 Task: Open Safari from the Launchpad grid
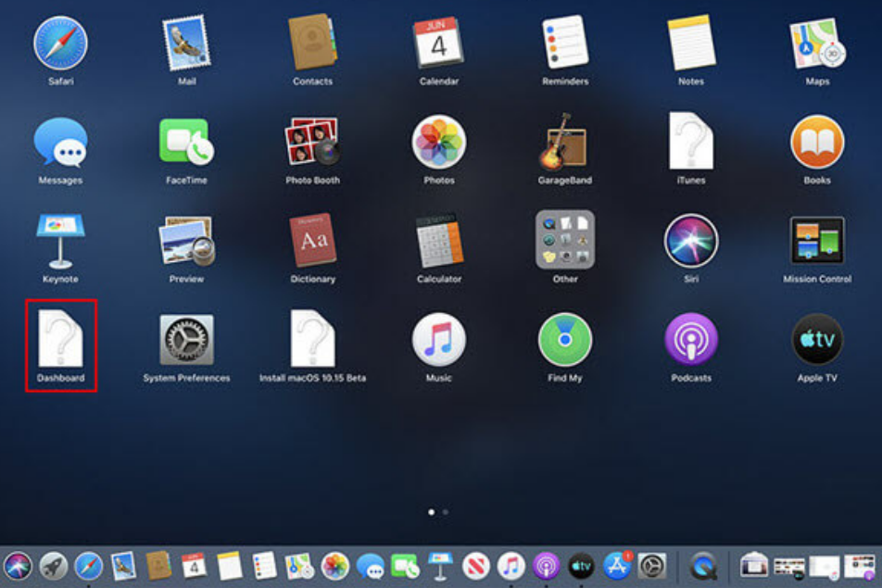click(x=60, y=44)
